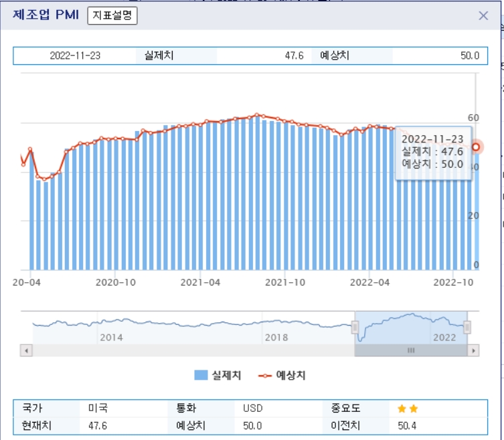Image resolution: width=504 pixels, height=440 pixels.
Task: Click the tooltip's 예상치 : 50.0 line
Action: click(x=432, y=164)
